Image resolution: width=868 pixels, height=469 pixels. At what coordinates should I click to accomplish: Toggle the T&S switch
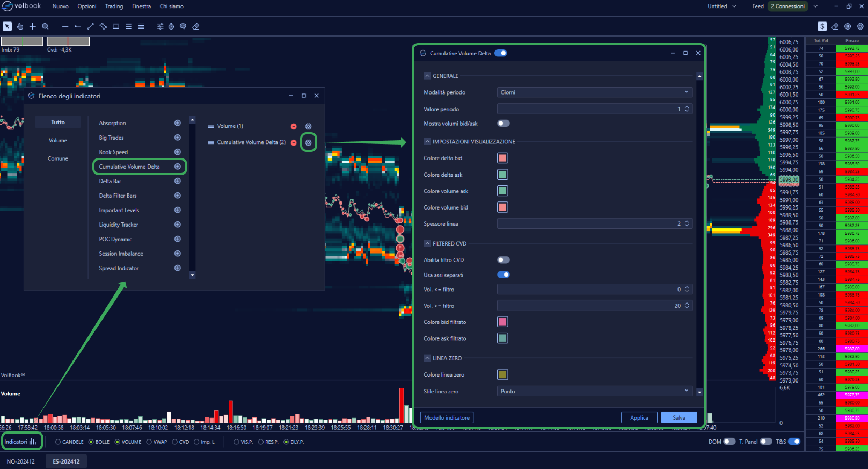point(794,442)
